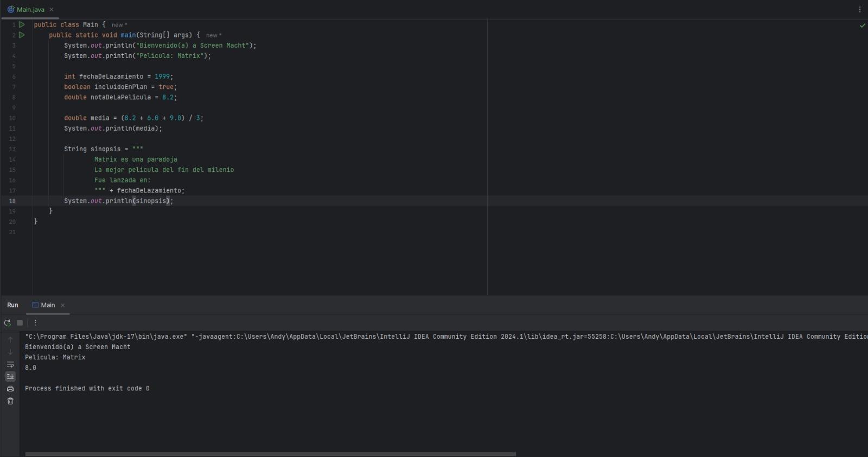Viewport: 868px width, 457px height.
Task: Run the main method gutter arrow
Action: (22, 35)
